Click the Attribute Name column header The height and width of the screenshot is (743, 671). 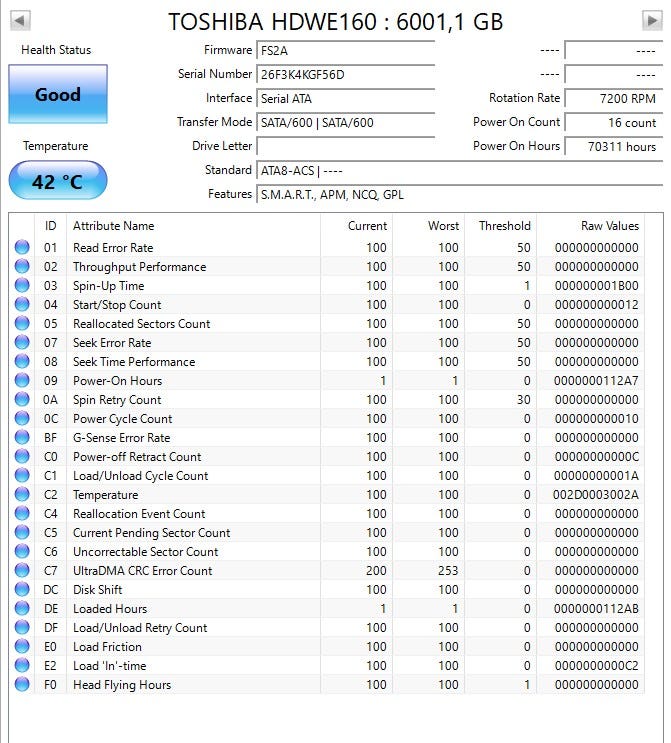point(193,226)
